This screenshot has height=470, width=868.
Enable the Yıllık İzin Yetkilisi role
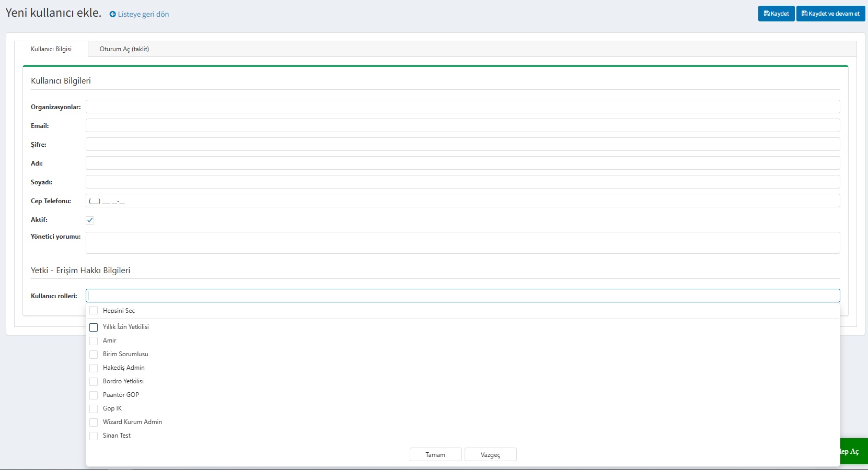pos(94,327)
